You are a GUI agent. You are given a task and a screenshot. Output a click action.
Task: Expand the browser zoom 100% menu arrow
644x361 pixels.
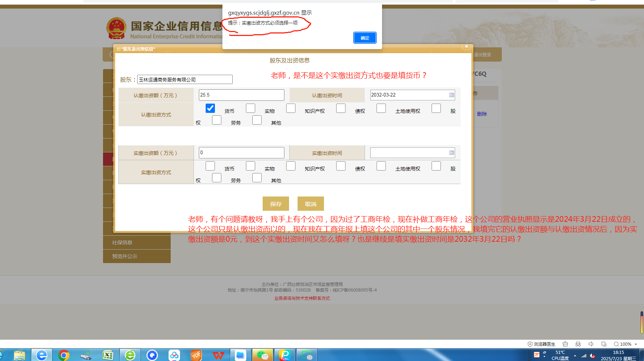(636, 344)
